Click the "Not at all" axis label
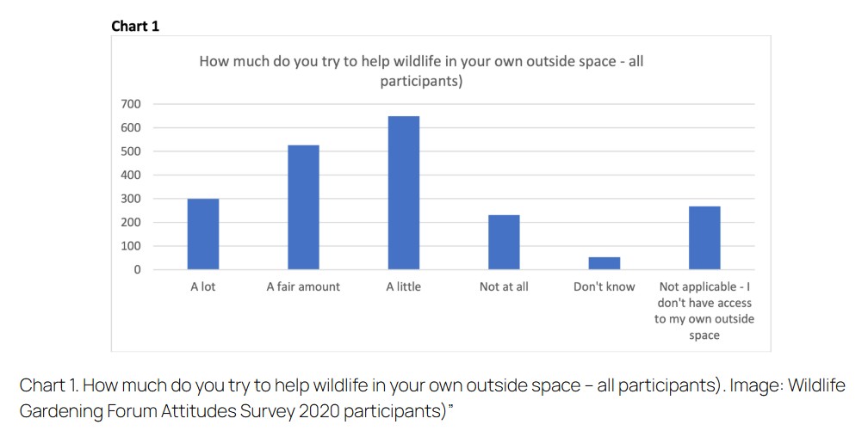The height and width of the screenshot is (437, 868). click(504, 286)
